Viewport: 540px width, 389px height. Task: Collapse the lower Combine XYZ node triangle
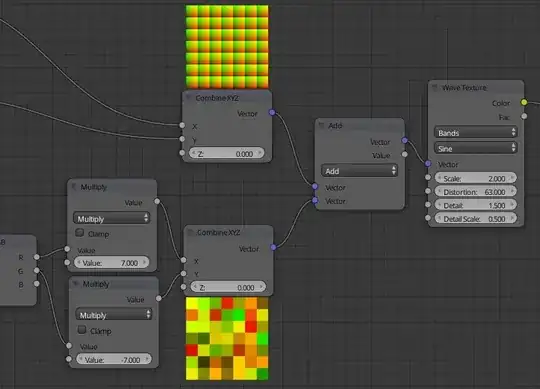click(190, 232)
